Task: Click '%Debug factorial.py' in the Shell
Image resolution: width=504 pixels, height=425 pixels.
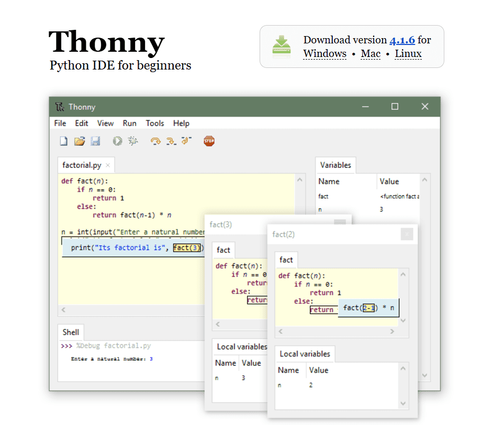Action: 114,346
